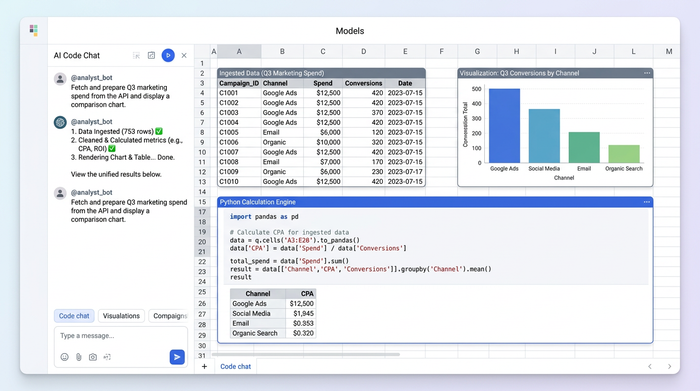Run code with the blue play button
Viewport: 700px width, 391px height.
[168, 55]
